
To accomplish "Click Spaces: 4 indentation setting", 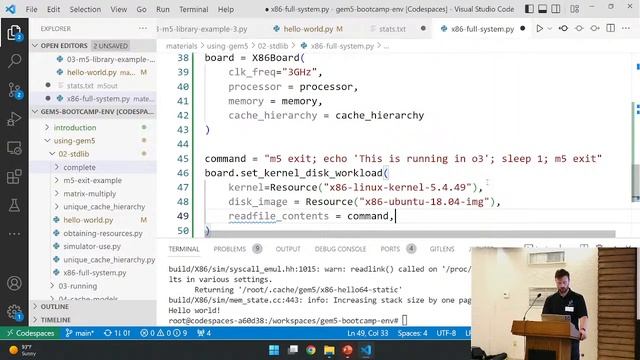I will coord(412,333).
